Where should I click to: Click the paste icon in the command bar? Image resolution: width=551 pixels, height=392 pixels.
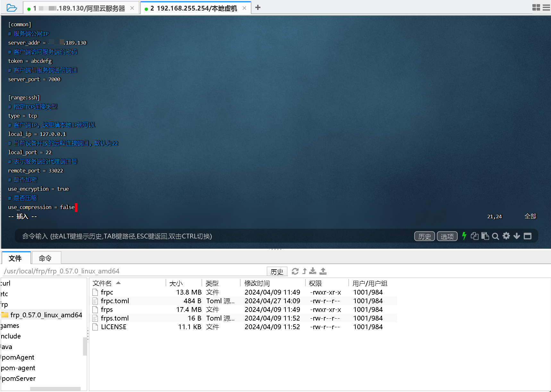coord(485,236)
